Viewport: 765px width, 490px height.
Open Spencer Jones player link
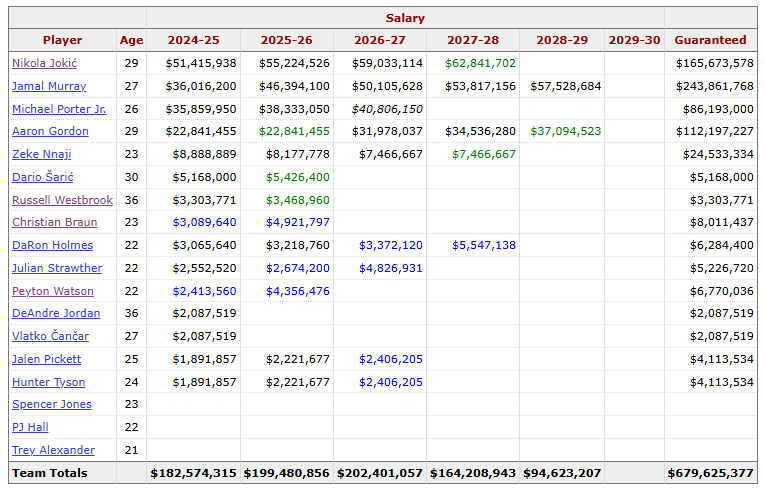coord(52,404)
